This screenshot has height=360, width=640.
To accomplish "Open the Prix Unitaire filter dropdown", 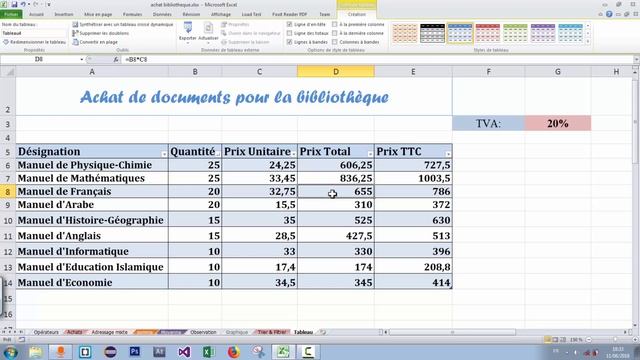I will coord(293,154).
